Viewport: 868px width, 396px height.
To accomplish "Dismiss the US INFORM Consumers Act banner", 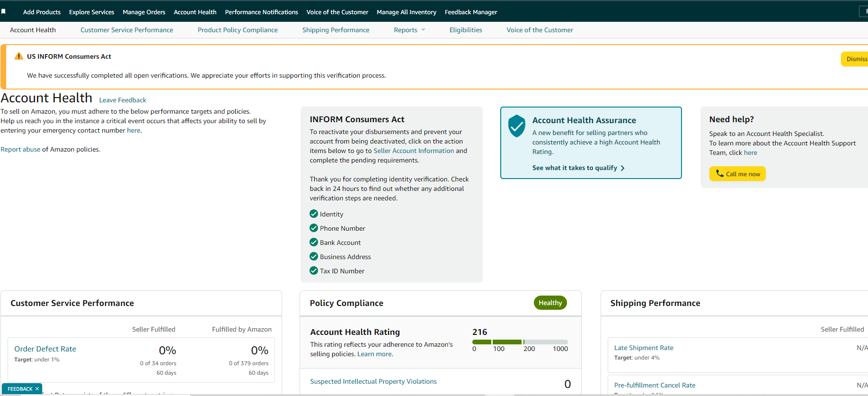I will pos(856,59).
